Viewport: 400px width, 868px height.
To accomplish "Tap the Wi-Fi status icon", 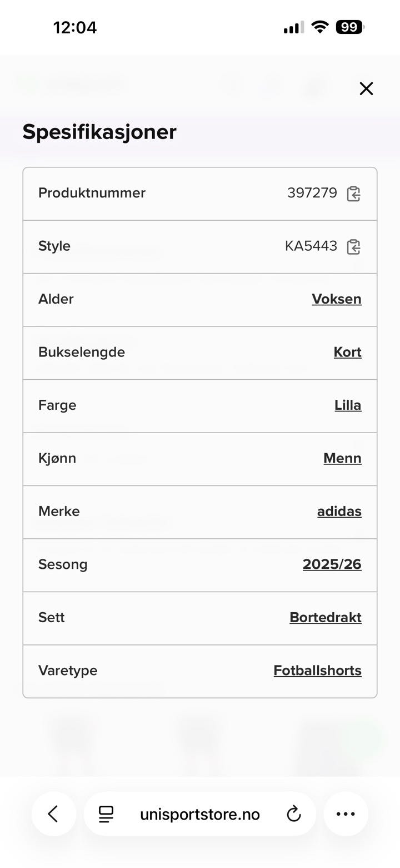I will point(319,27).
